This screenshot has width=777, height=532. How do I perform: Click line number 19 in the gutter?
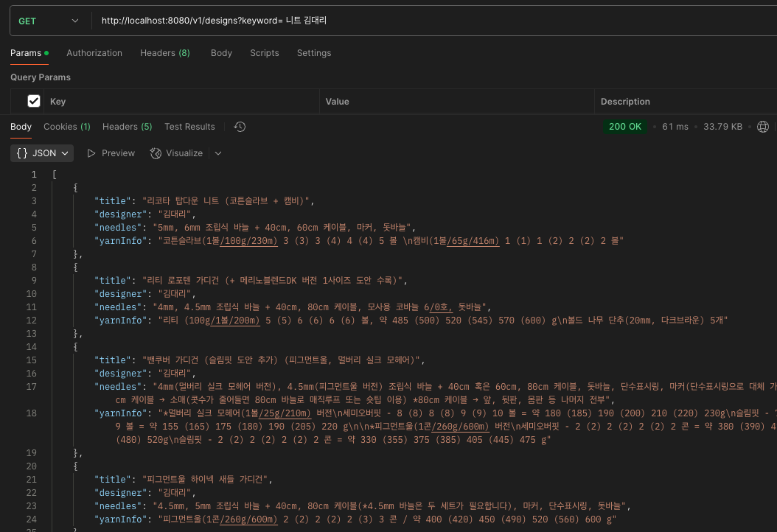(31, 453)
